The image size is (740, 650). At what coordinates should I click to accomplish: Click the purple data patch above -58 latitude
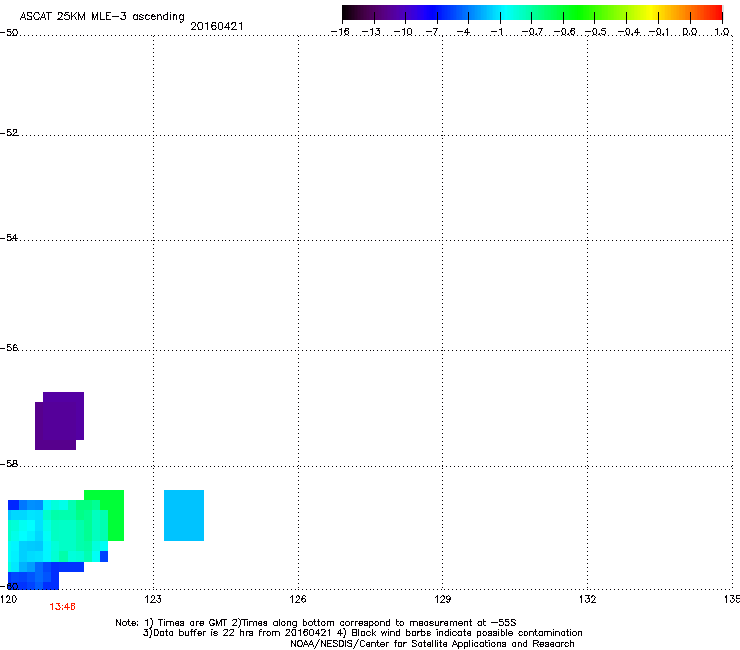(59, 421)
